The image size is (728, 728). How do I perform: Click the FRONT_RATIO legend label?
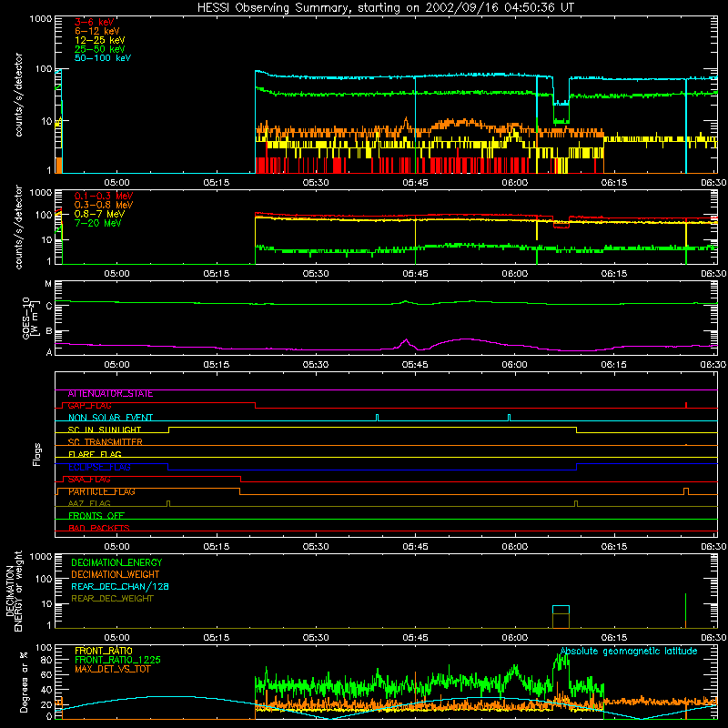104,651
